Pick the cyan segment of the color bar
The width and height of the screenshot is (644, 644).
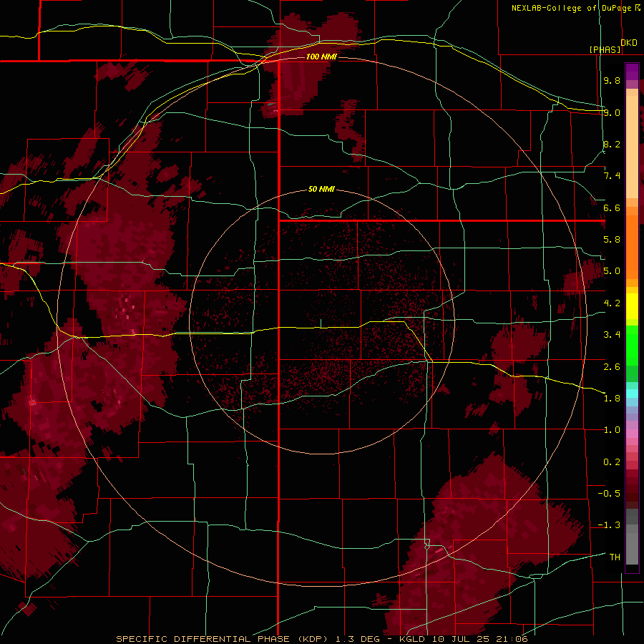[632, 393]
